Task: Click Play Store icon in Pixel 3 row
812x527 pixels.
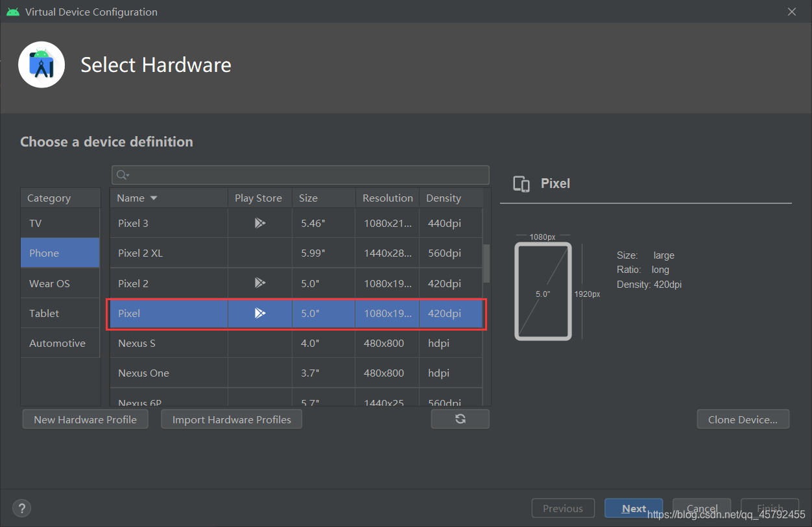Action: 259,223
